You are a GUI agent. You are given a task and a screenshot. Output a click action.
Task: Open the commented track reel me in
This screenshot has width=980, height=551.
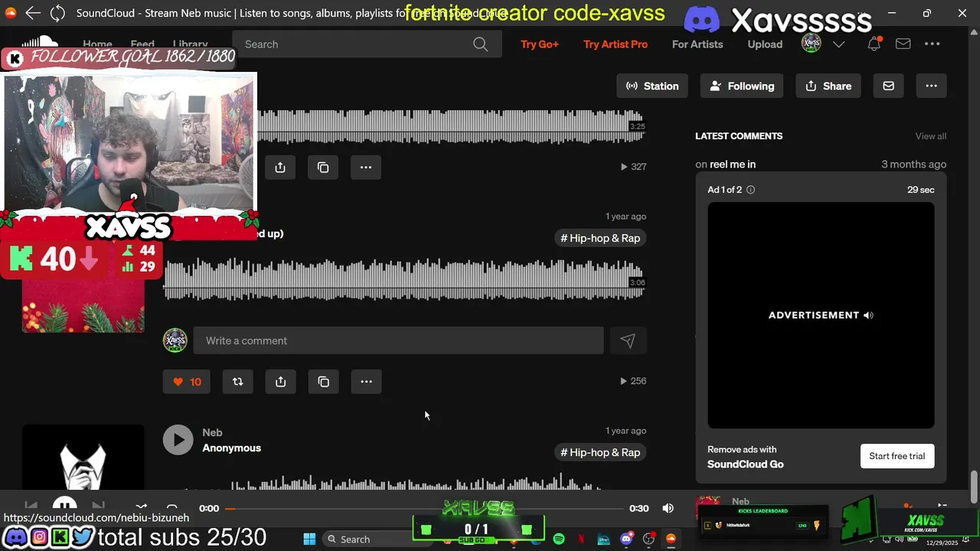733,165
